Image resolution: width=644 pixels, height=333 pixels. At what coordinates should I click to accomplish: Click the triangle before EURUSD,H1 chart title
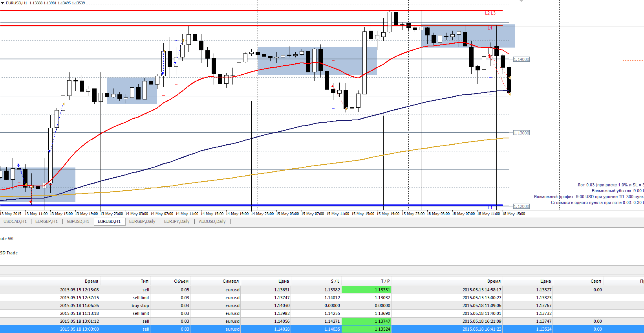coord(2,3)
